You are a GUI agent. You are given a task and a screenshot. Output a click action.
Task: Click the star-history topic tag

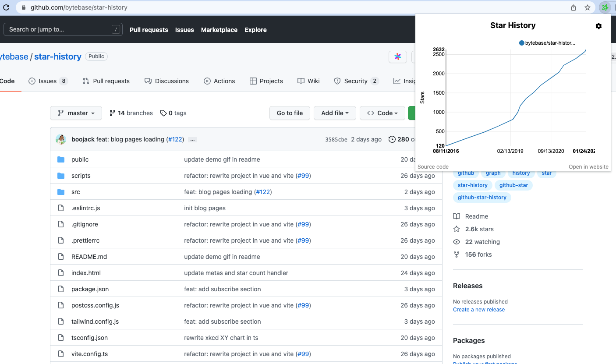(472, 185)
